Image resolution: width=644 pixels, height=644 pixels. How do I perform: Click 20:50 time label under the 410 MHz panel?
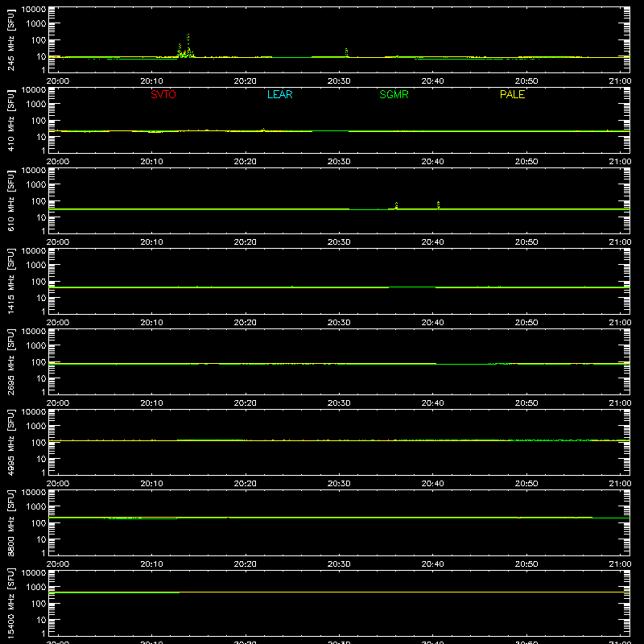526,162
